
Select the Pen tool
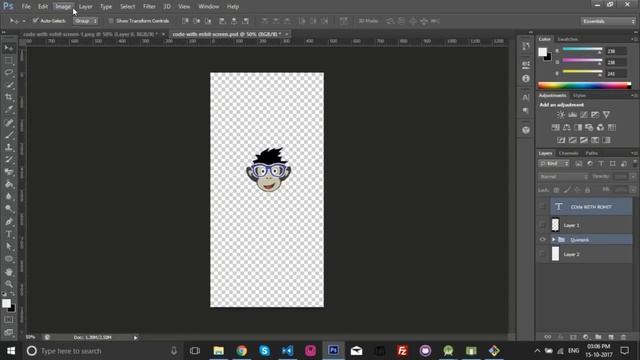tap(9, 222)
